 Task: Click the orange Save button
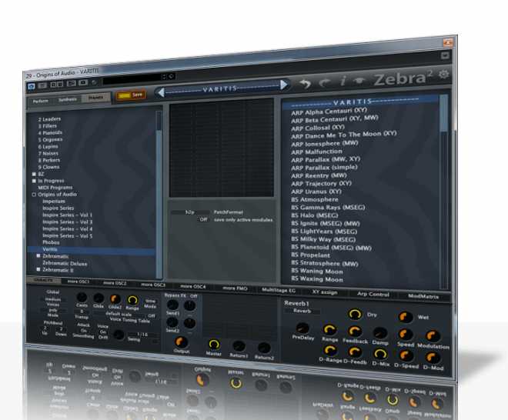[x=131, y=95]
